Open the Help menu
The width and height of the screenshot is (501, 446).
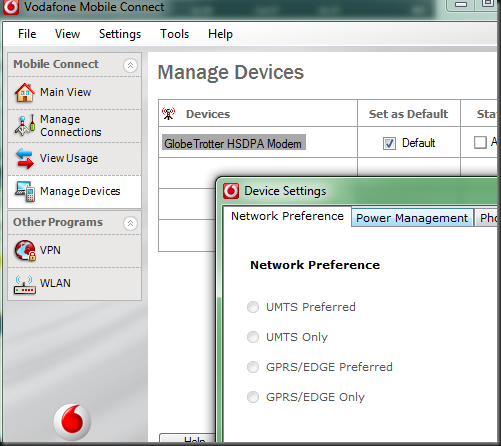220,34
